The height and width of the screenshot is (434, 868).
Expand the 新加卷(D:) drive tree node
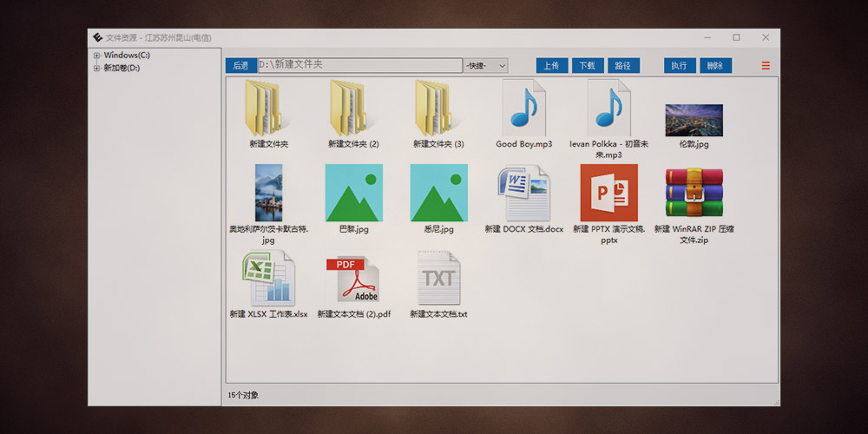pyautogui.click(x=97, y=68)
